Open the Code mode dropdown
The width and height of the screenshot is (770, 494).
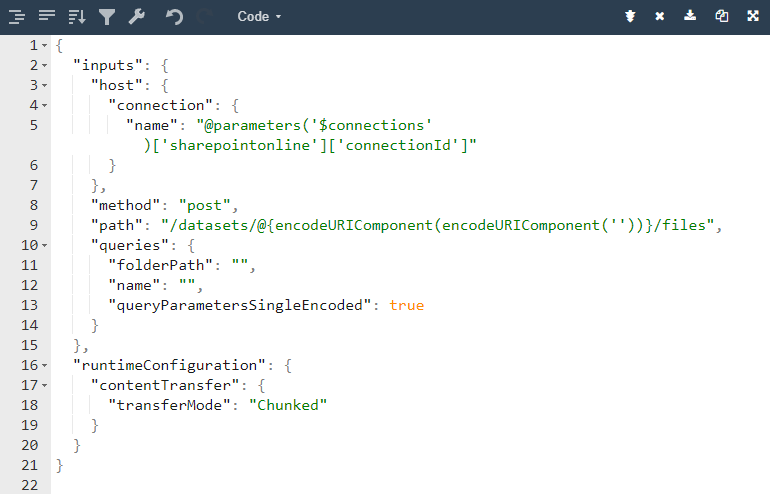pos(259,17)
